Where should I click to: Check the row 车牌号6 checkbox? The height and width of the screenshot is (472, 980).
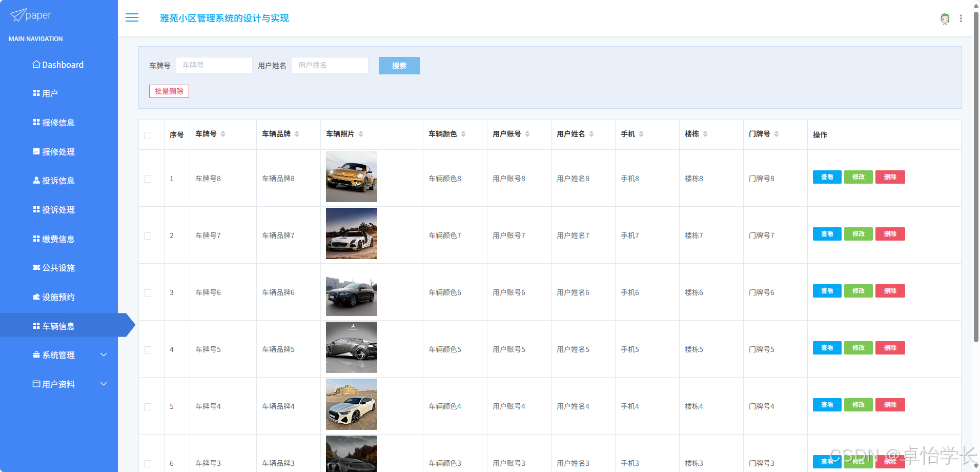[x=148, y=293]
